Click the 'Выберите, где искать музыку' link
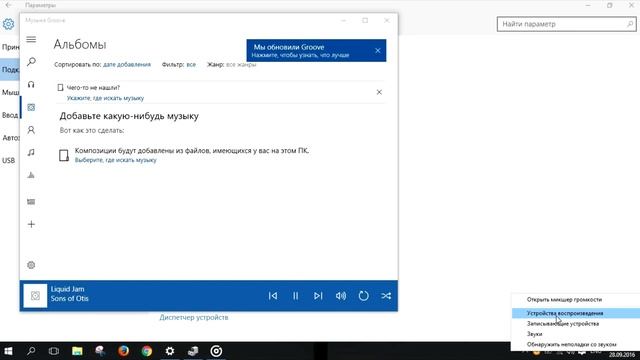640x360 pixels. click(116, 160)
